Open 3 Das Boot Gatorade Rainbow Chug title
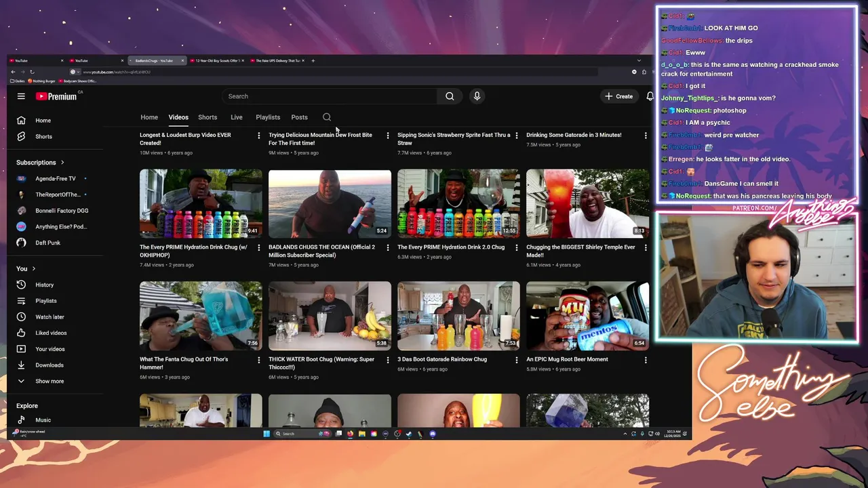 click(x=442, y=359)
